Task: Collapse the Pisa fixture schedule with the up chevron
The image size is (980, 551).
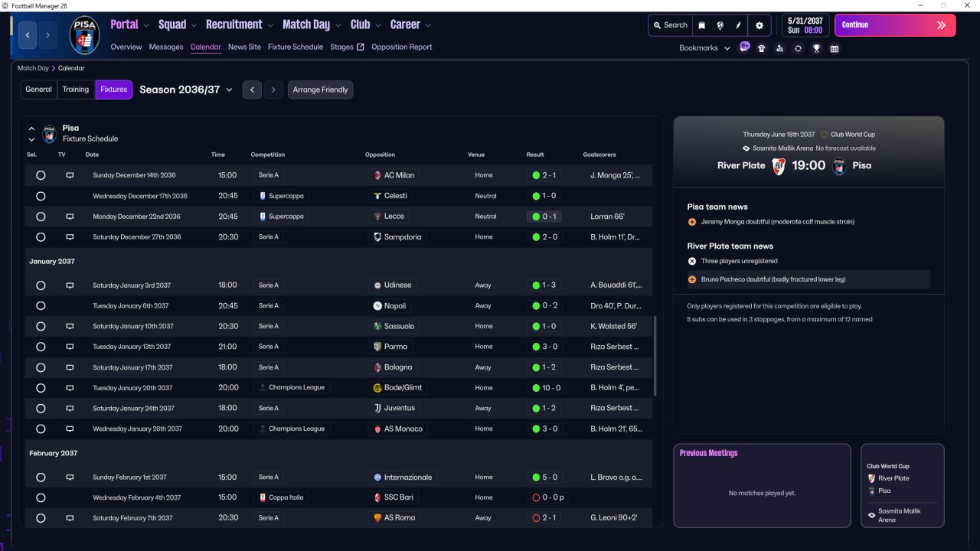Action: (x=31, y=129)
